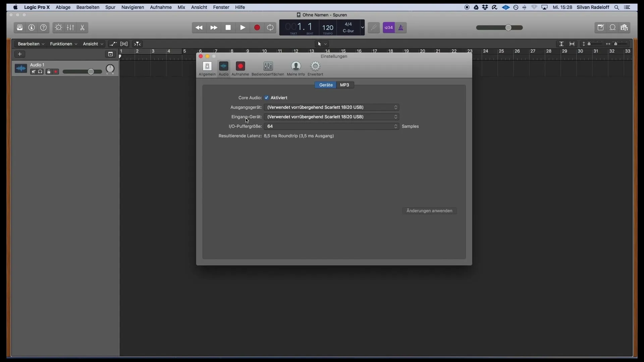Open the Fenster menu
The width and height of the screenshot is (644, 362).
click(221, 7)
